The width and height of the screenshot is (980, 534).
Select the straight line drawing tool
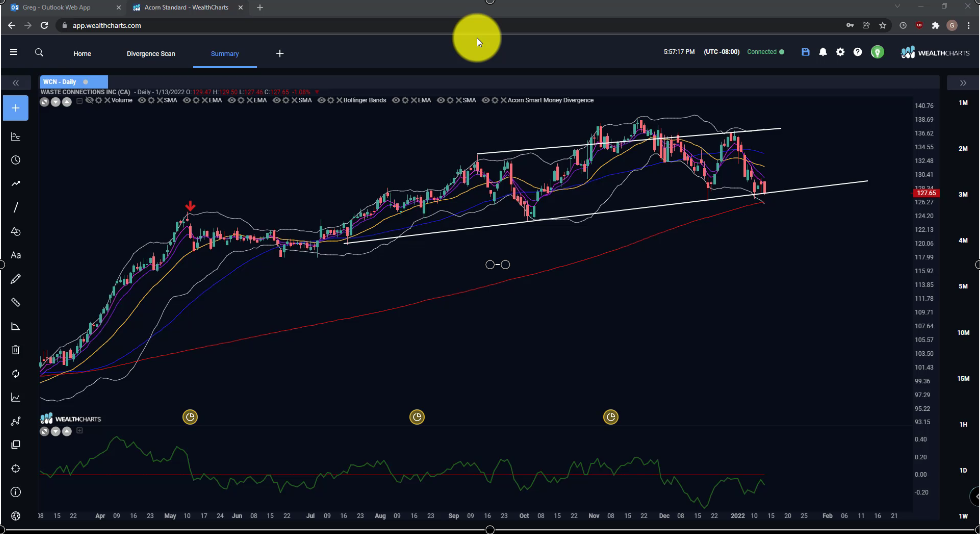click(16, 208)
